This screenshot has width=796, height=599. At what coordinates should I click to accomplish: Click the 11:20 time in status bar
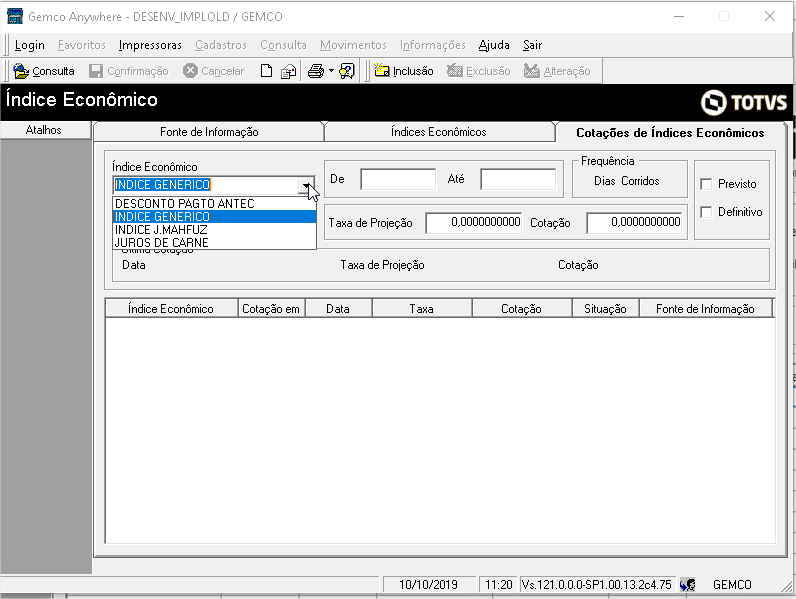tap(499, 585)
